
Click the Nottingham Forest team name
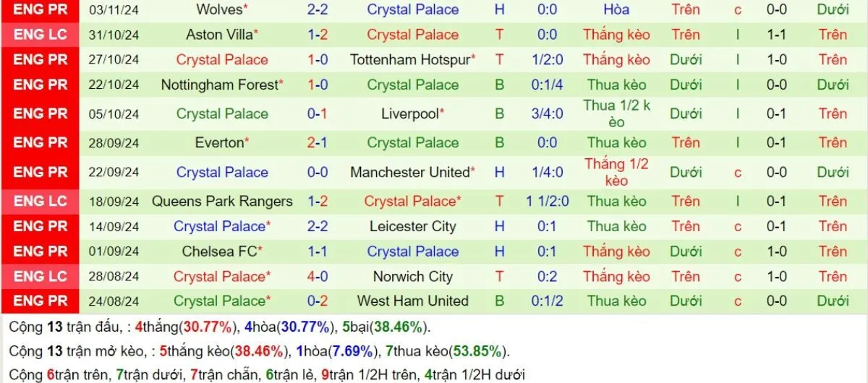(x=220, y=85)
